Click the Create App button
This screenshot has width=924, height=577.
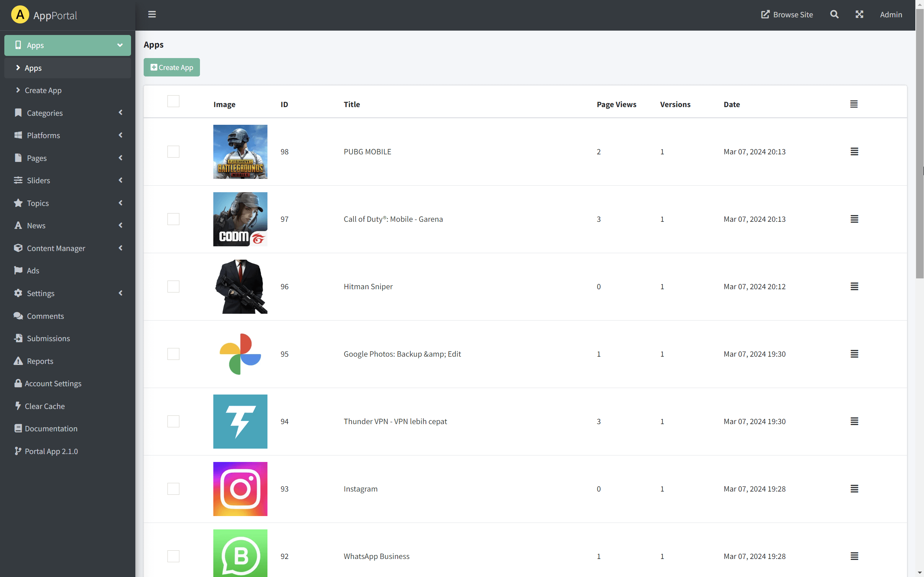(171, 67)
